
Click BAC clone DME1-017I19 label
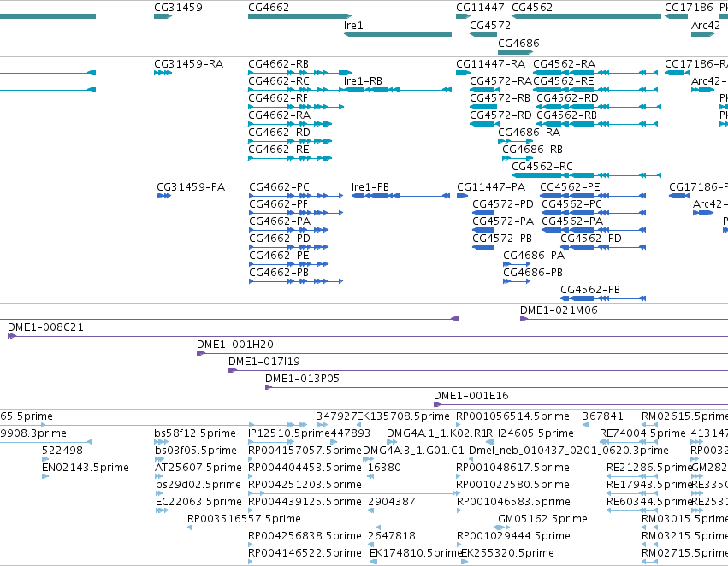pos(264,362)
